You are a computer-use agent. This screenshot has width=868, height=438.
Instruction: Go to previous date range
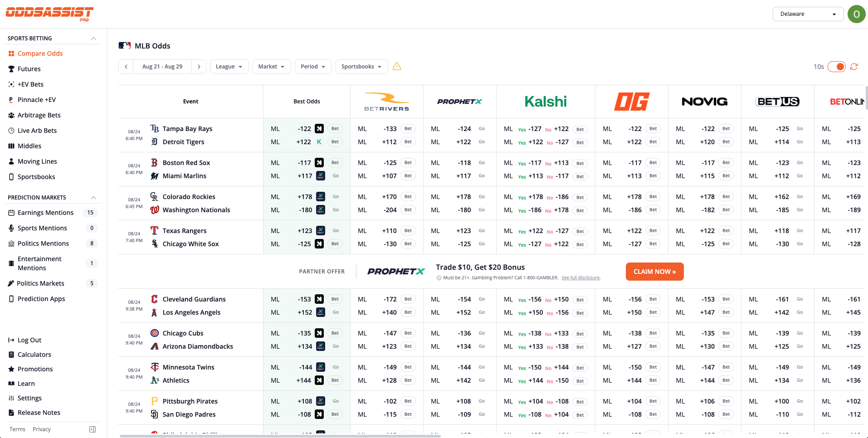(x=126, y=67)
